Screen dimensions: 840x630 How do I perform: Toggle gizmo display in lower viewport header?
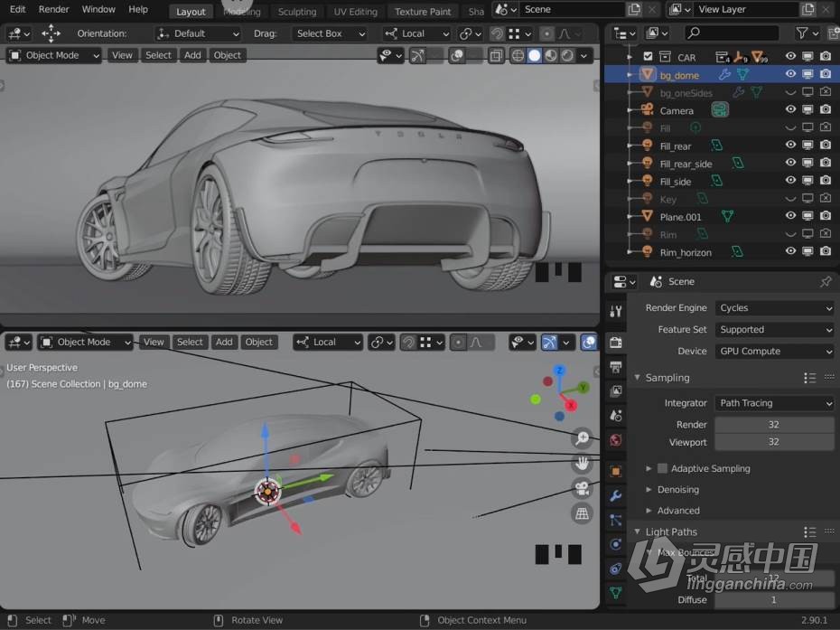click(549, 342)
